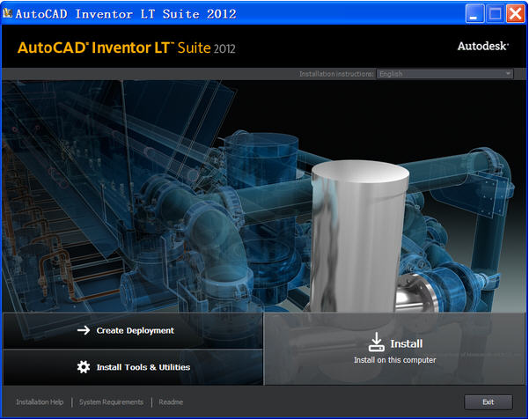Click the Install download icon
This screenshot has width=529, height=420.
(376, 342)
